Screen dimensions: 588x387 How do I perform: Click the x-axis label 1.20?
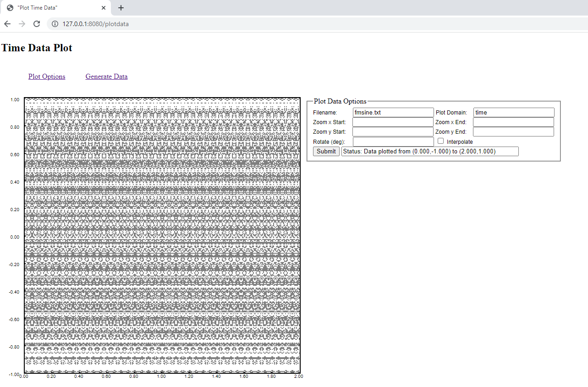click(189, 376)
